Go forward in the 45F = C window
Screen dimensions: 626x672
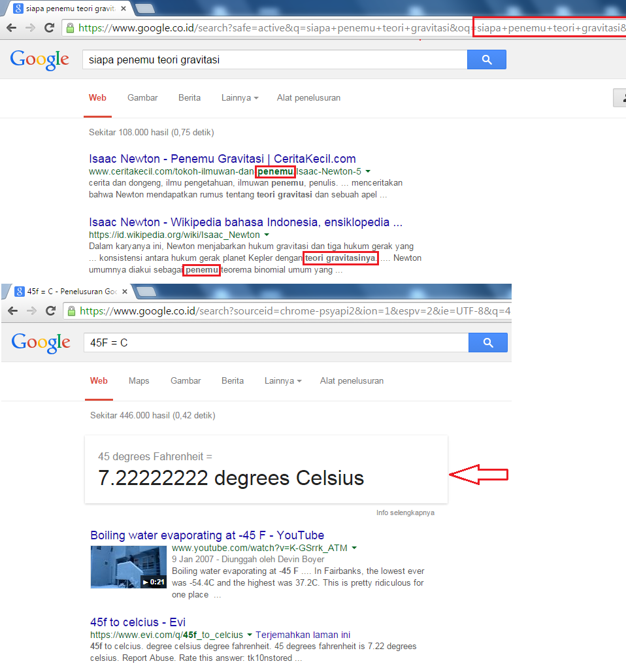coord(31,311)
